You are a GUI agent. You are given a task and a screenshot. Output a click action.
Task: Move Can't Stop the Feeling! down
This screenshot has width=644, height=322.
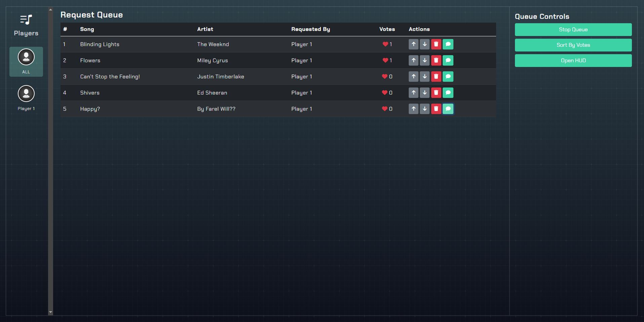425,77
